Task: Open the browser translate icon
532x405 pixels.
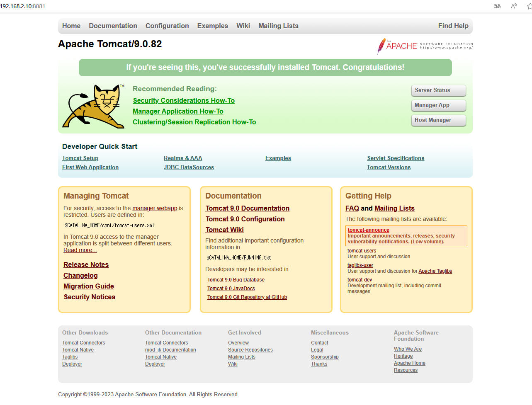Action: [497, 6]
